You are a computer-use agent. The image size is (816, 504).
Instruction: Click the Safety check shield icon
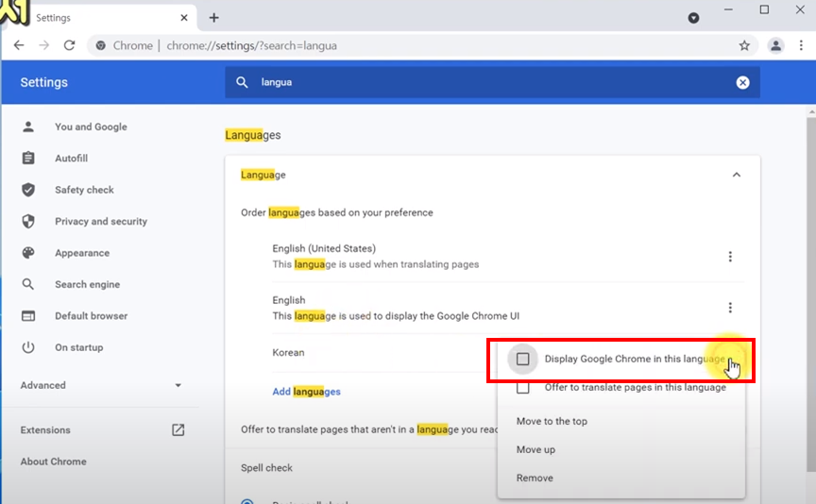(x=28, y=190)
